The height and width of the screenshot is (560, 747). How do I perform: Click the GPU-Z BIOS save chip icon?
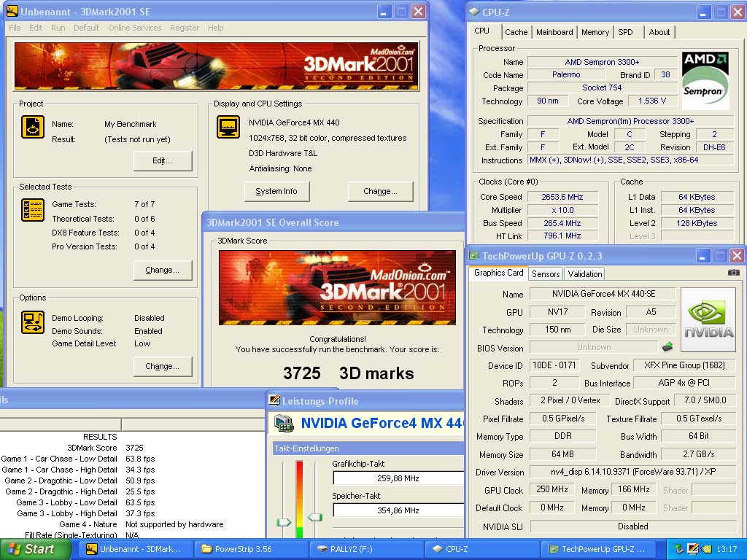pyautogui.click(x=667, y=347)
